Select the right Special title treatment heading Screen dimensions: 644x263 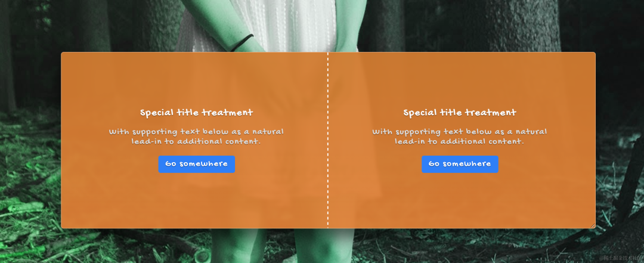(460, 113)
